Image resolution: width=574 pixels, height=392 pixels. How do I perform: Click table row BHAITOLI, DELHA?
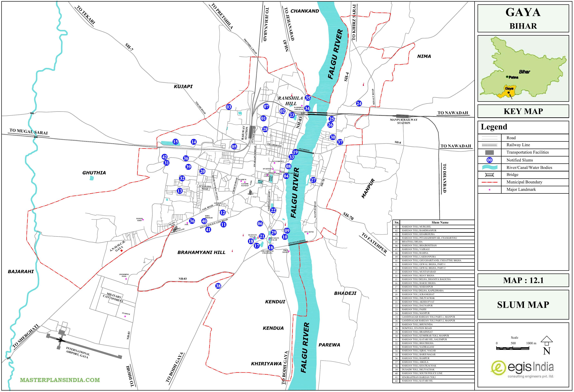433,242
